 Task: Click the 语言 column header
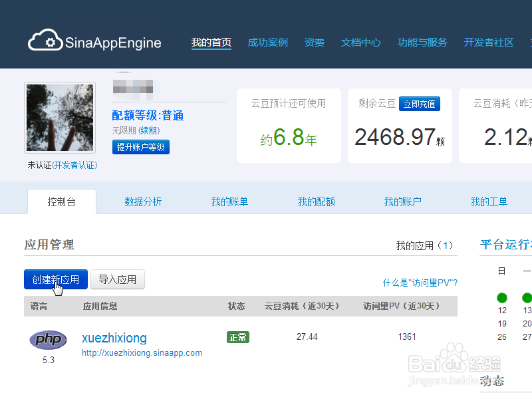click(x=39, y=307)
